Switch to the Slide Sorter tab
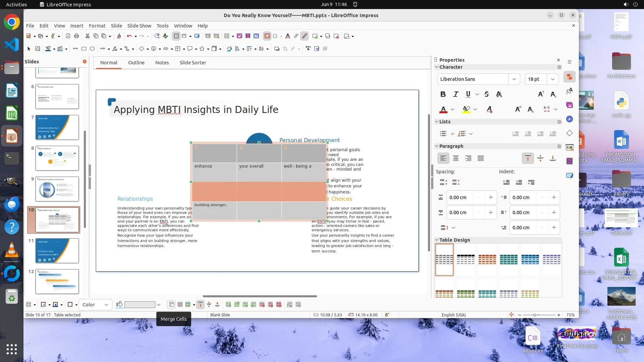The width and height of the screenshot is (644, 362). click(x=193, y=63)
